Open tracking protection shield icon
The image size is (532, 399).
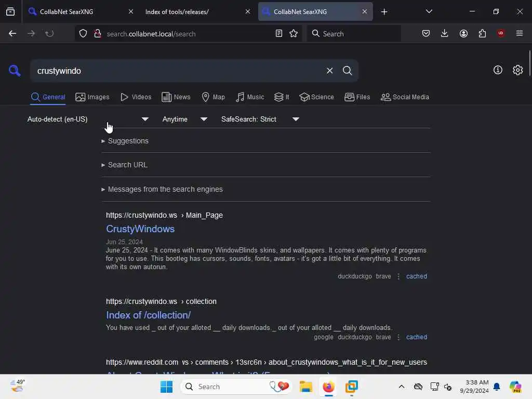click(x=83, y=34)
